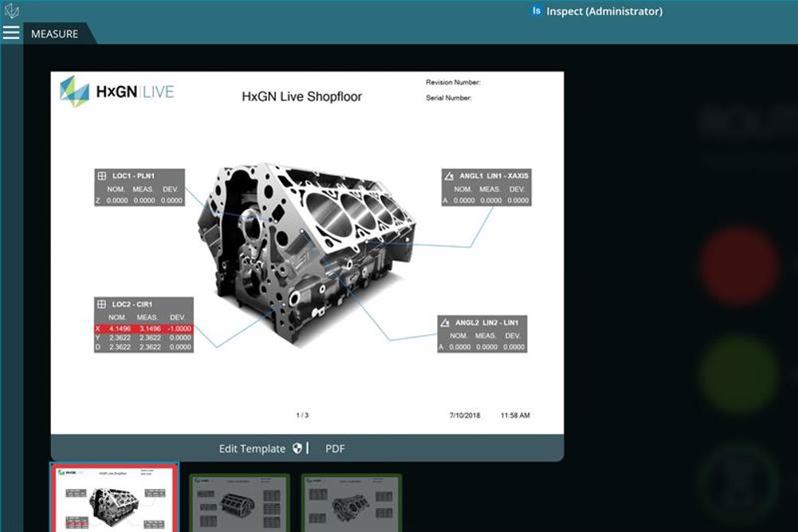Click ANGL1 LIN1 - XAXIS label header
The width and height of the screenshot is (798, 532).
pos(494,176)
